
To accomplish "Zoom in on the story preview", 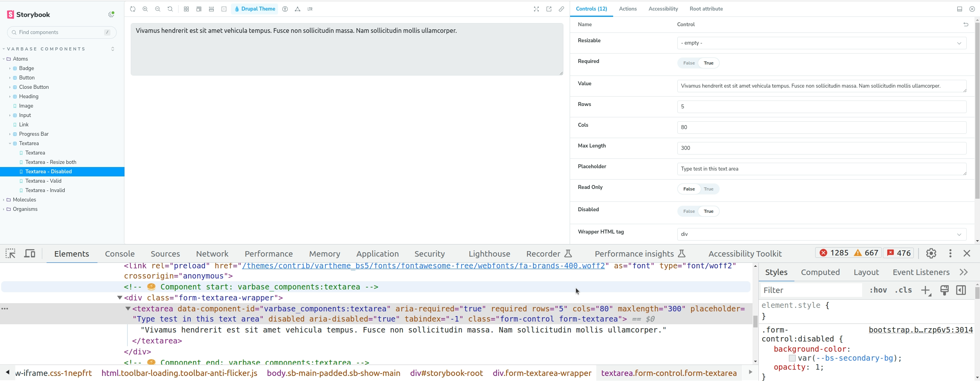I will pos(145,9).
